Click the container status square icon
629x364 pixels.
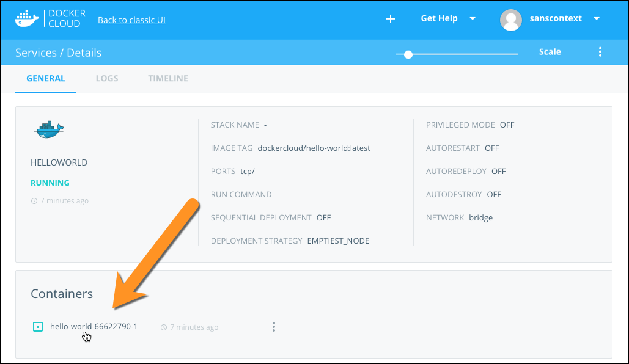(38, 327)
